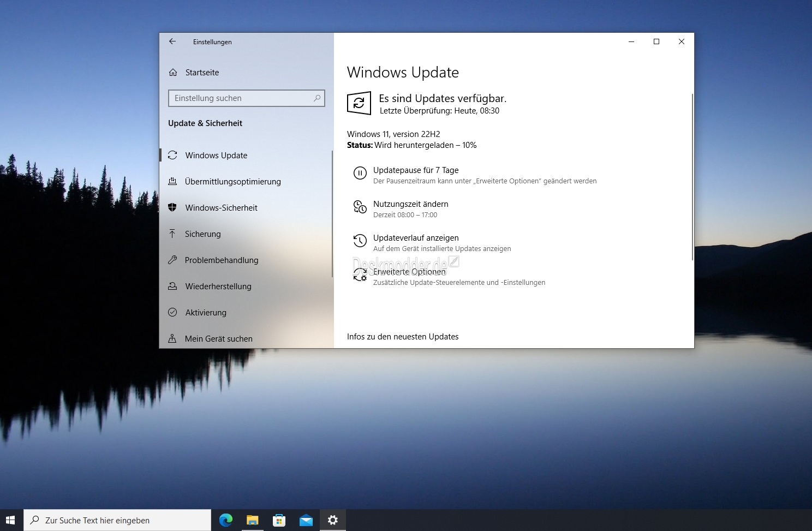Minimize the Einstellungen window

point(631,41)
